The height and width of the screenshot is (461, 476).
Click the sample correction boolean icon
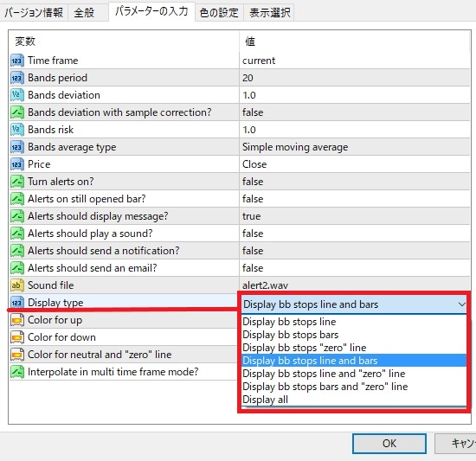point(17,112)
